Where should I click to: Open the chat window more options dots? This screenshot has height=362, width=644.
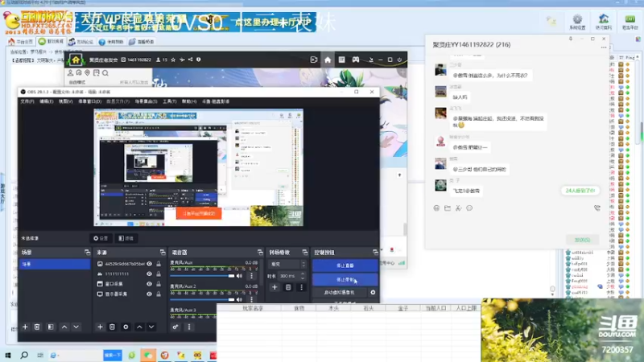[x=603, y=47]
